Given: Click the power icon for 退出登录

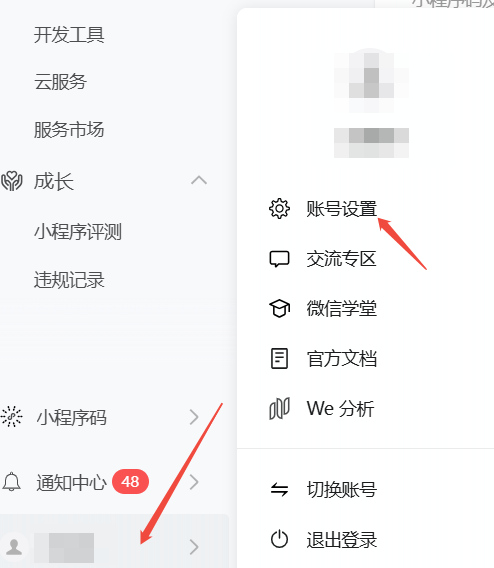Looking at the screenshot, I should coord(279,539).
